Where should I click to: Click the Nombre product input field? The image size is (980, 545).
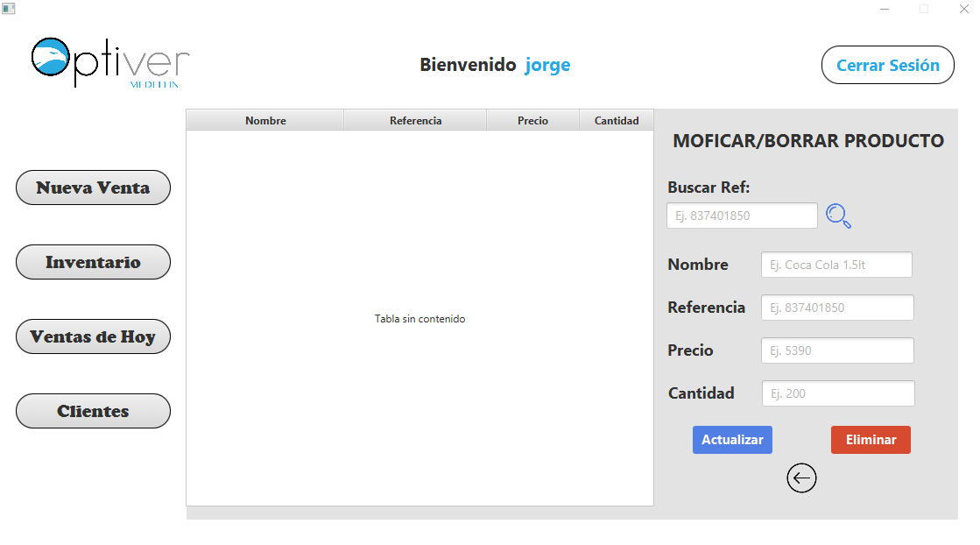(836, 264)
